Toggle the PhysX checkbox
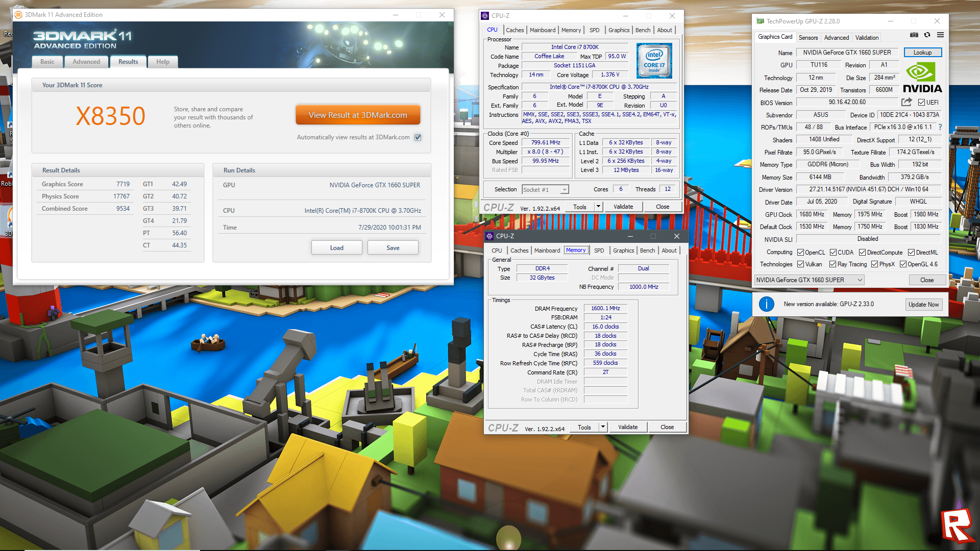The image size is (980, 551). click(874, 264)
